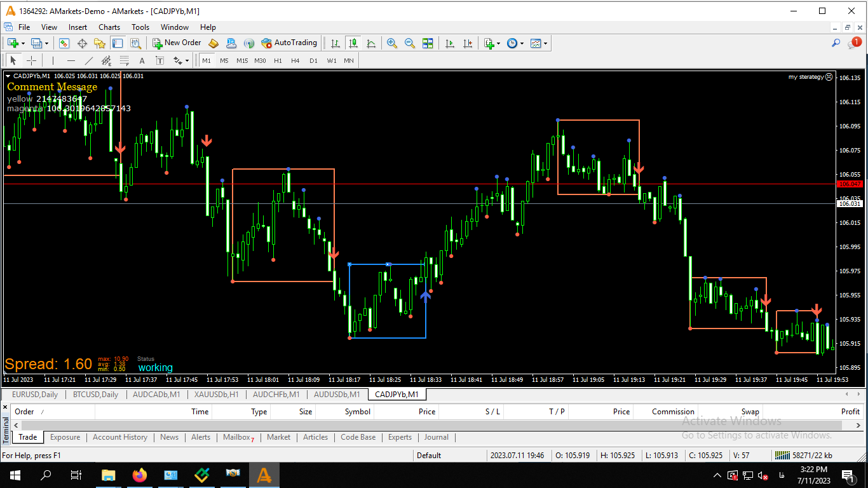Switch to the EURUSD,Daily chart tab
This screenshot has height=488, width=868.
pyautogui.click(x=35, y=394)
